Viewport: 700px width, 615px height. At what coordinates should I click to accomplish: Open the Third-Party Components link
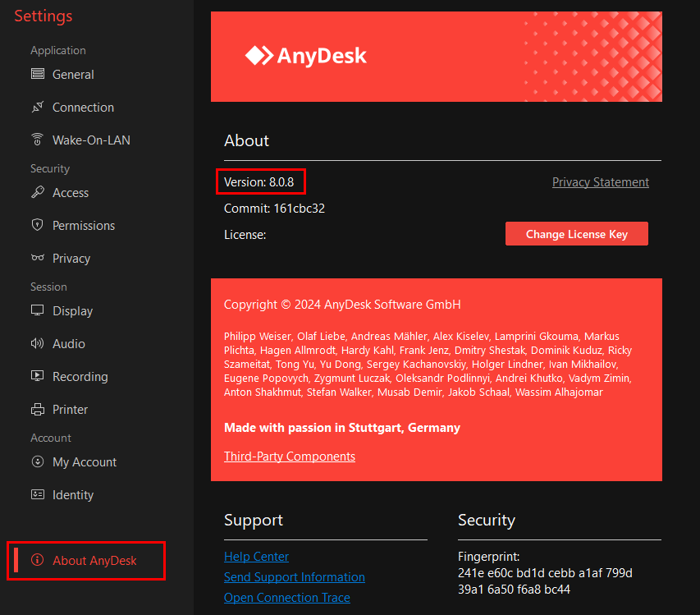(x=289, y=457)
